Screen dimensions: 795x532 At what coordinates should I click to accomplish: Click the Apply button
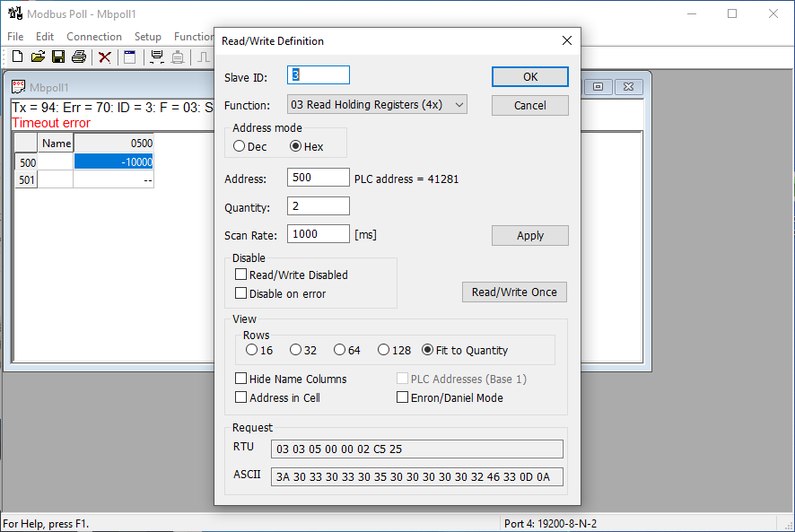tap(529, 235)
